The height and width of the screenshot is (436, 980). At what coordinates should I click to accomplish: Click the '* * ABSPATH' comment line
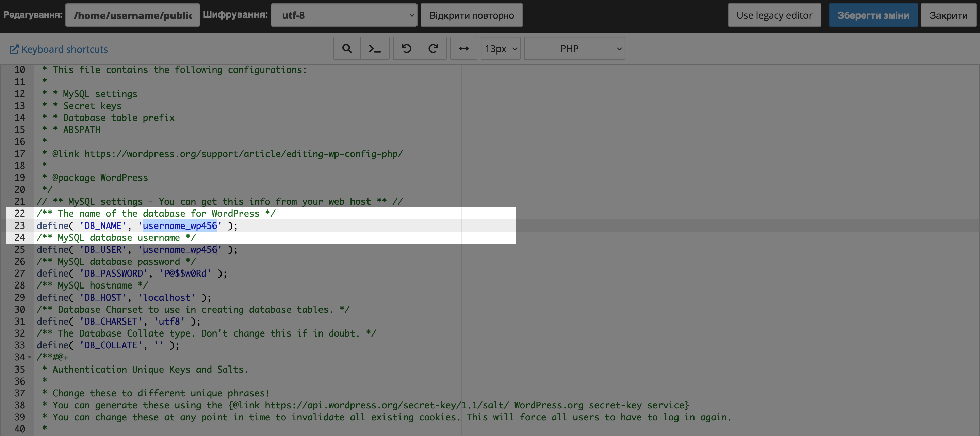click(71, 130)
